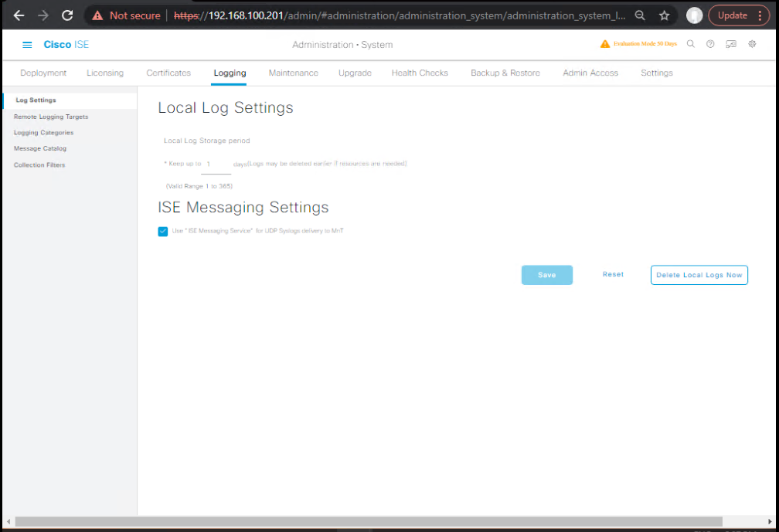Click the notifications monitor icon in header

click(x=731, y=44)
